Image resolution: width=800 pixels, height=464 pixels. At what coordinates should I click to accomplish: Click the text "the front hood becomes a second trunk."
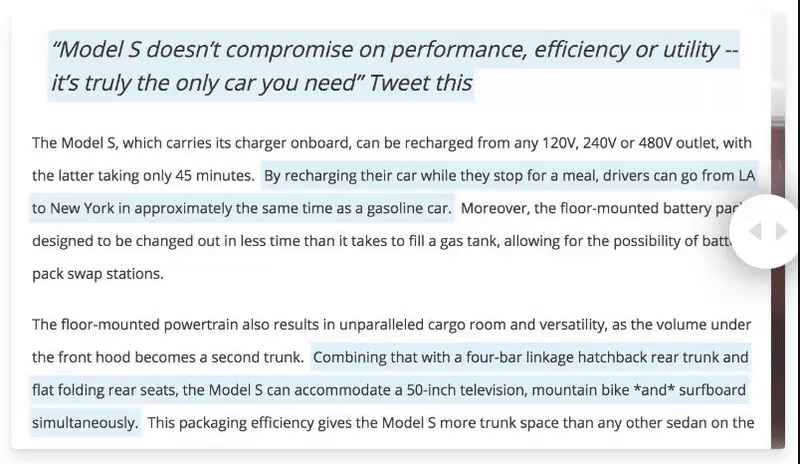[168, 357]
